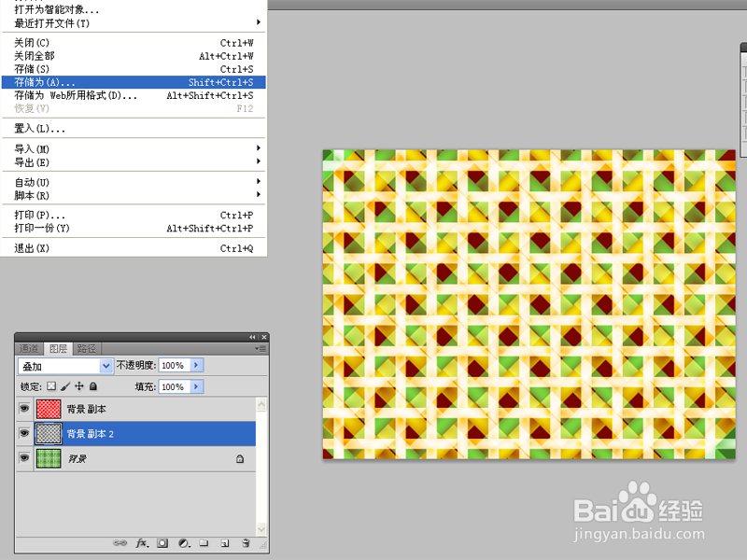
Task: Hide the 背景 副本 layer
Action: [24, 408]
